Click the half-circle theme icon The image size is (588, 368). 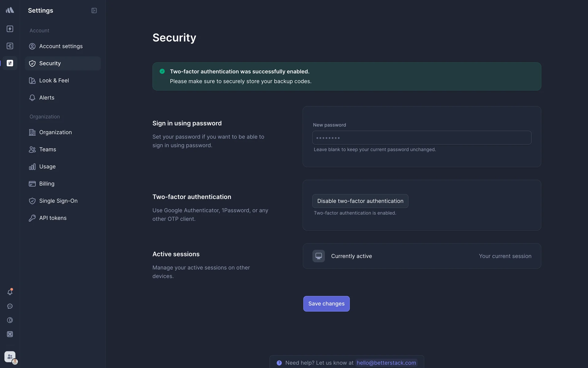(10, 320)
